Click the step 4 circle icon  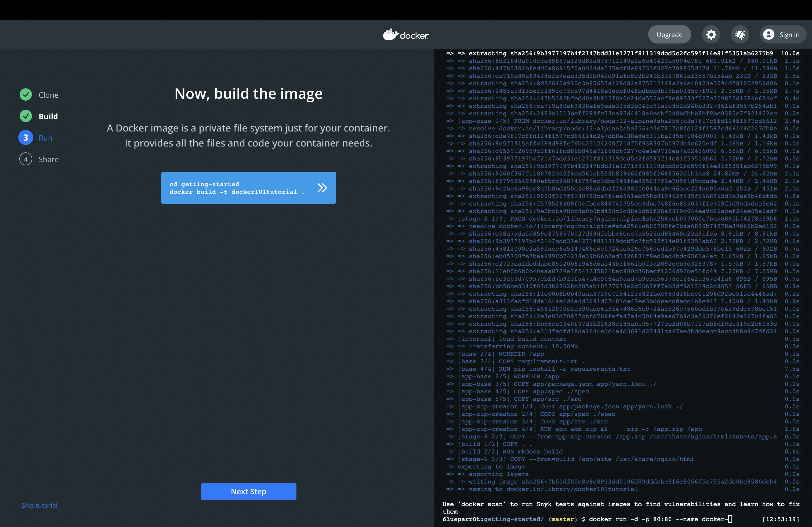pyautogui.click(x=26, y=159)
